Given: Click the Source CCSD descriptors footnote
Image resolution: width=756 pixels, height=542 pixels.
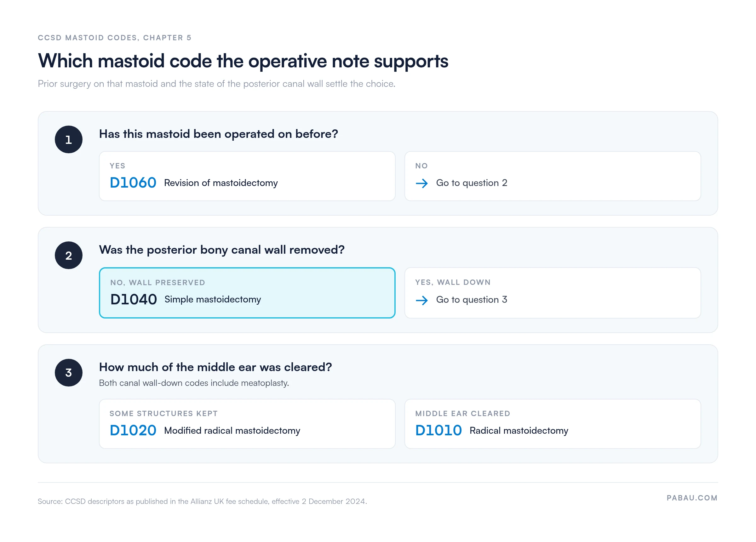Looking at the screenshot, I should click(202, 501).
